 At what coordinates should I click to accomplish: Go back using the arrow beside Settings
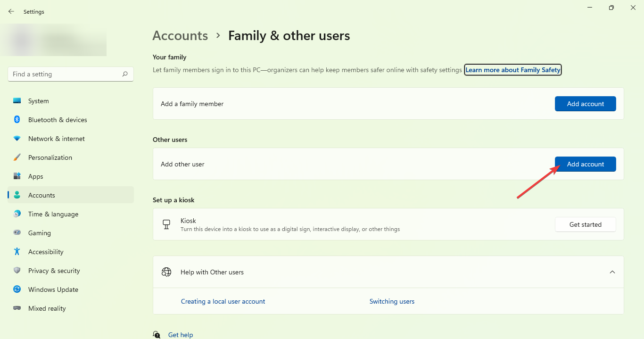click(x=11, y=11)
